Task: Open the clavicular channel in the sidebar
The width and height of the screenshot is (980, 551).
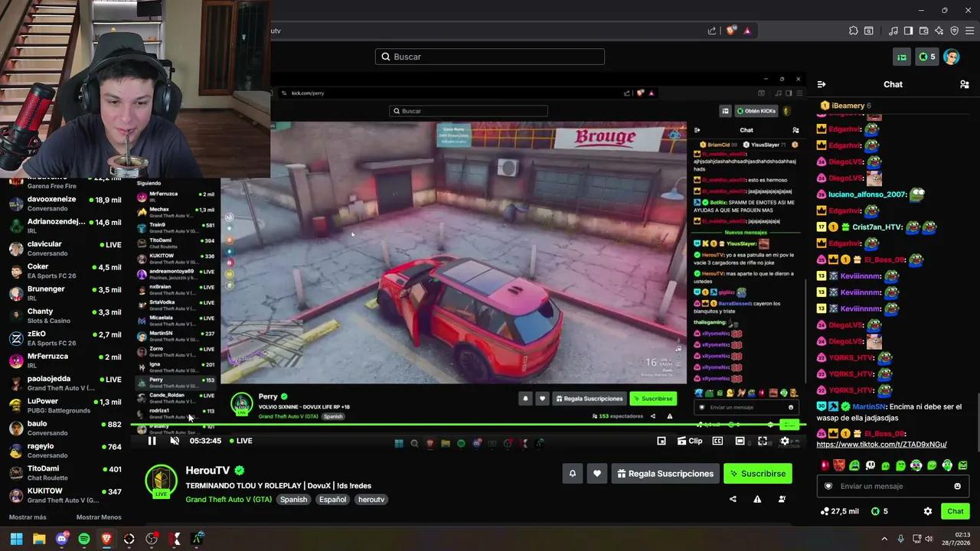Action: pos(65,249)
